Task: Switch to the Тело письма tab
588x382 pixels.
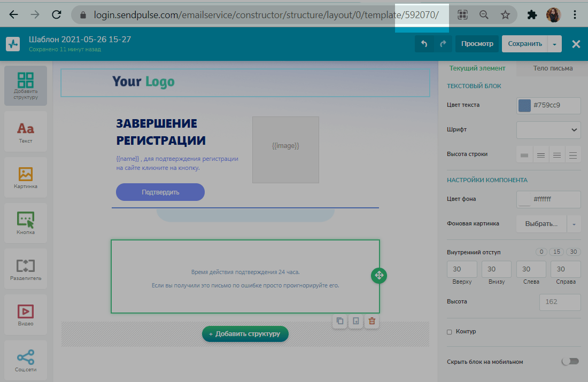Action: click(x=553, y=68)
